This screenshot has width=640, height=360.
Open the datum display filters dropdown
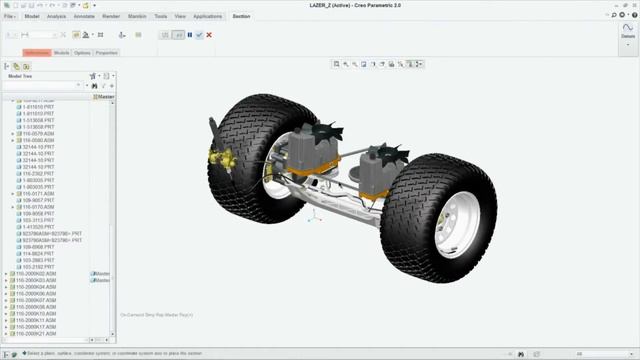click(400, 64)
